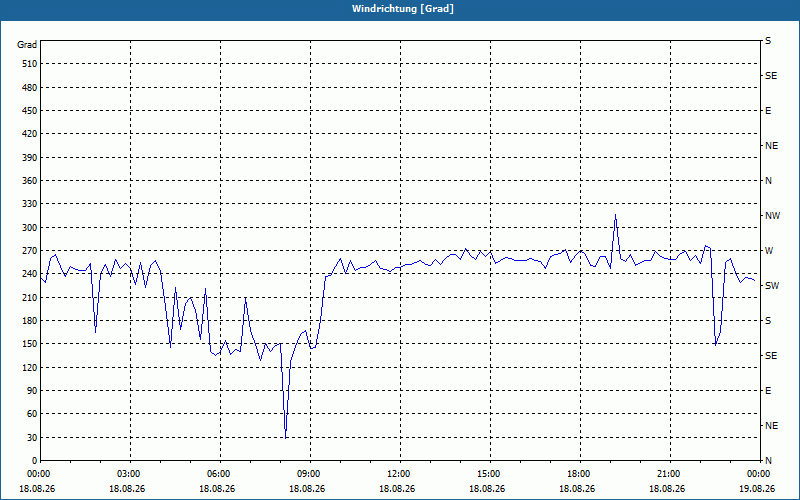Click the 15:00 time axis label

pos(488,474)
